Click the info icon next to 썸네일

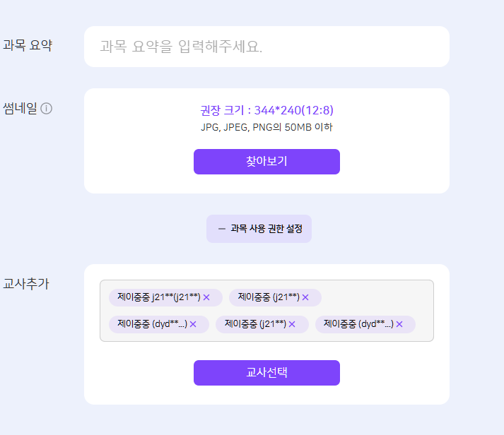point(47,109)
